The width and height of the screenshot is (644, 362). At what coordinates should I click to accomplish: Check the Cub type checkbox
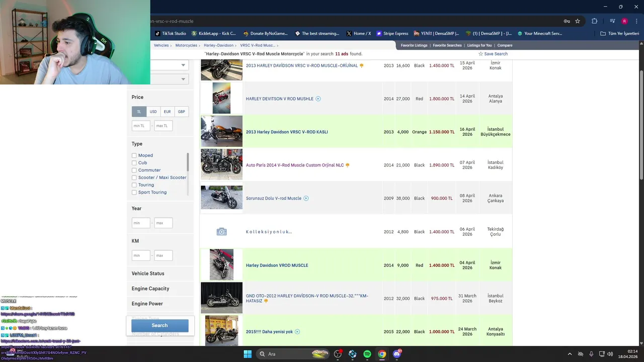pos(134,163)
